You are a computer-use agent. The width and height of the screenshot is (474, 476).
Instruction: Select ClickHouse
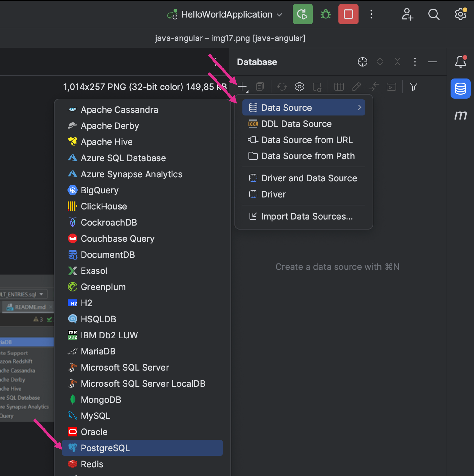[x=142, y=206]
